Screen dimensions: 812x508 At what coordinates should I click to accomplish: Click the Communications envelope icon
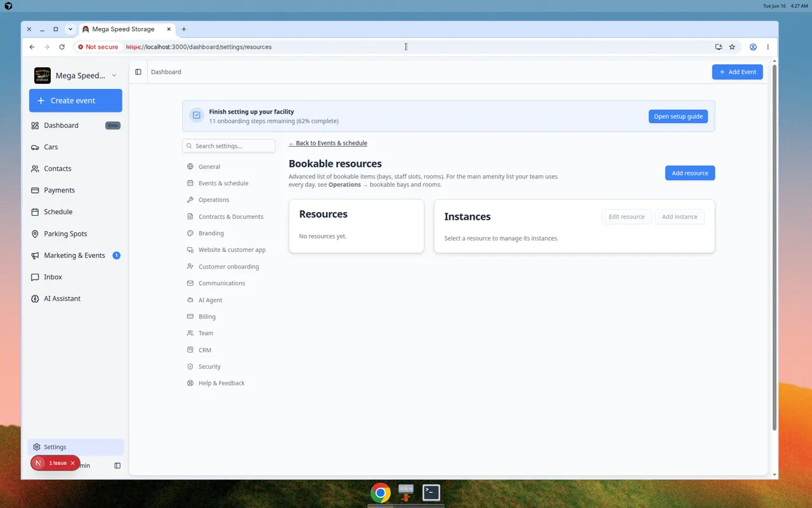click(x=190, y=283)
